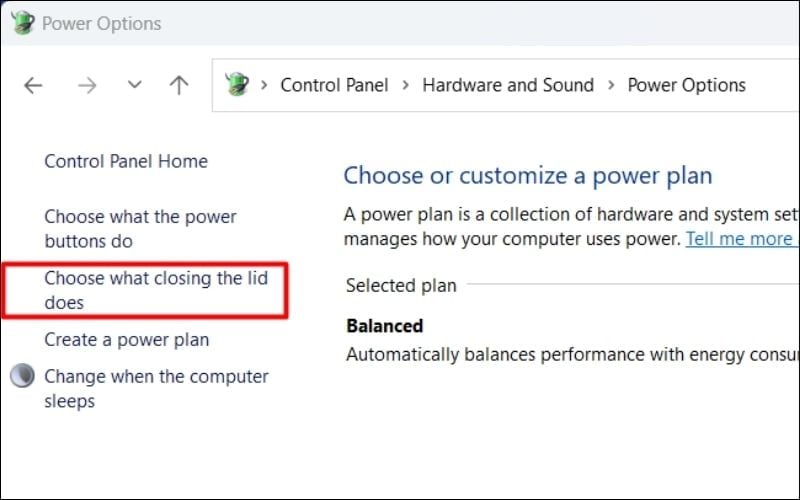The width and height of the screenshot is (800, 500).
Task: Click the Power Options title bar icon
Action: tap(22, 23)
